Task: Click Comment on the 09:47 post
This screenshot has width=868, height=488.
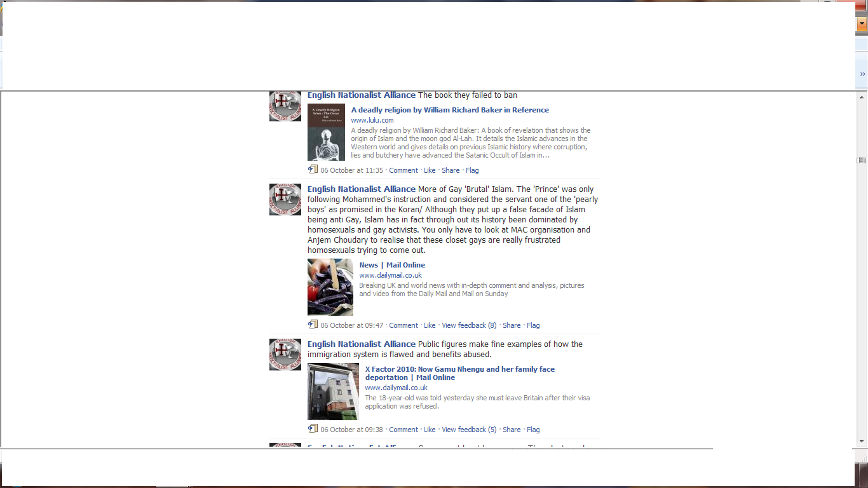Action: pyautogui.click(x=403, y=325)
